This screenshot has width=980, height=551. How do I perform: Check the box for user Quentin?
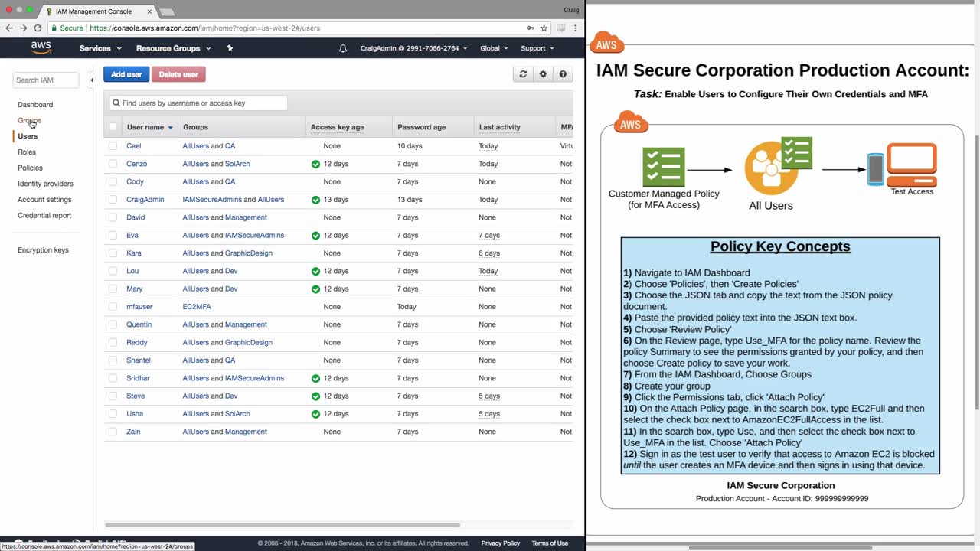pos(113,324)
